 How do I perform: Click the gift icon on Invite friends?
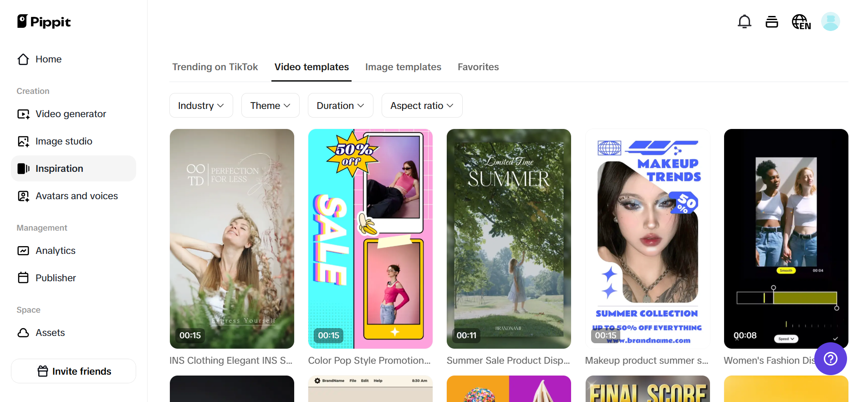[43, 371]
